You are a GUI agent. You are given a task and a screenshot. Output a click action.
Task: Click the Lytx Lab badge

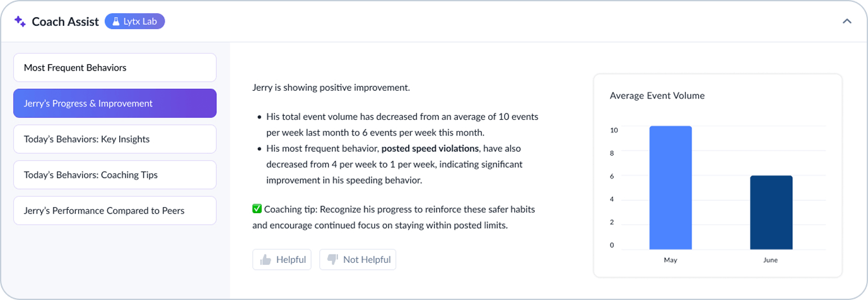(x=134, y=21)
